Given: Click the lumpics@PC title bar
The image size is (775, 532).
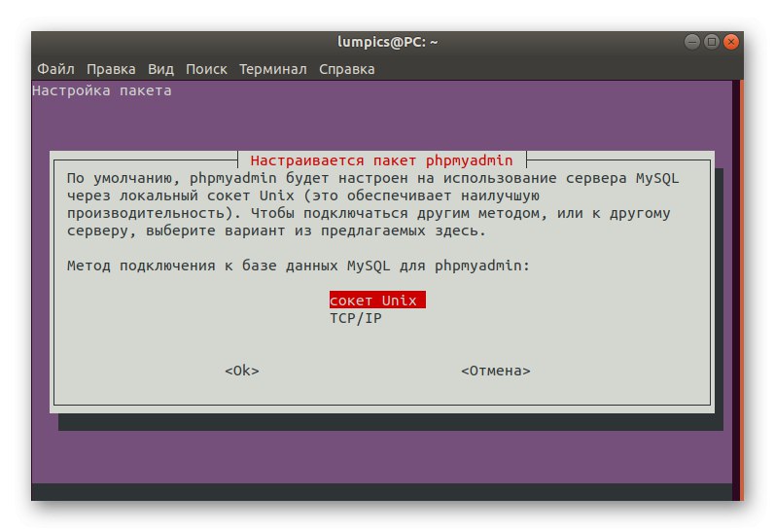Looking at the screenshot, I should [x=387, y=42].
